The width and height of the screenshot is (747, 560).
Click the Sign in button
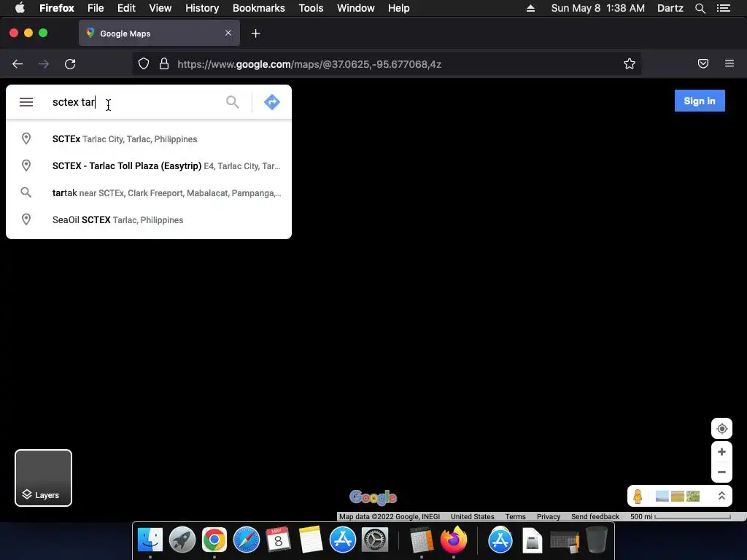pos(700,101)
